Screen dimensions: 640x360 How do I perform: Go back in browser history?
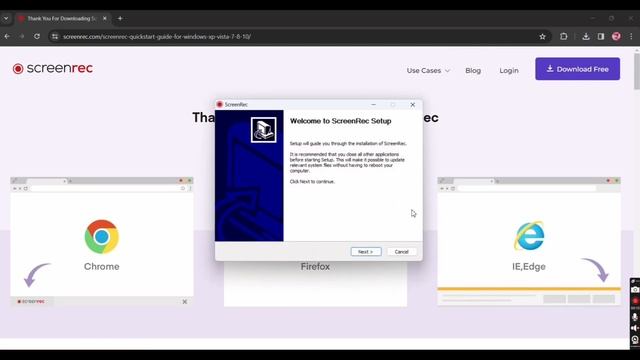[7, 36]
